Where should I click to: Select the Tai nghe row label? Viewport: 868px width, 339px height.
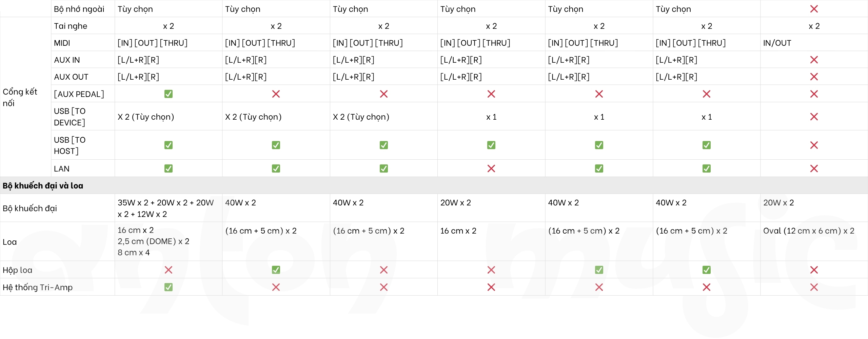pyautogui.click(x=71, y=26)
